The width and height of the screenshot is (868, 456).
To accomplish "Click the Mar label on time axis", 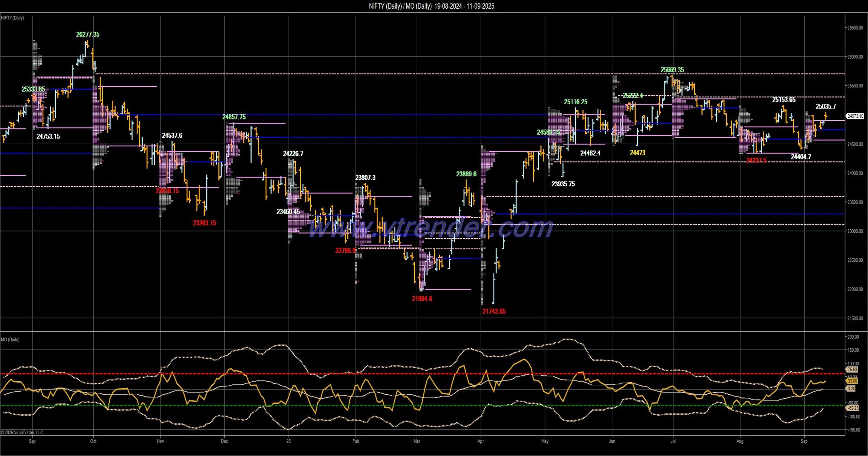I will [417, 441].
